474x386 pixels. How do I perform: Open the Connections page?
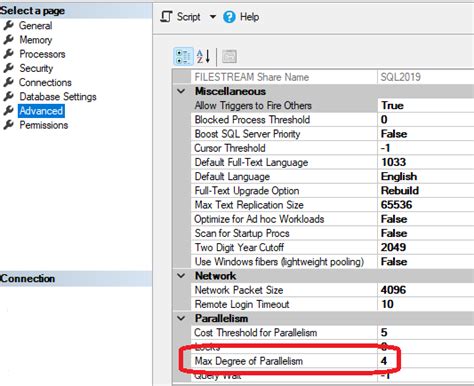point(45,82)
